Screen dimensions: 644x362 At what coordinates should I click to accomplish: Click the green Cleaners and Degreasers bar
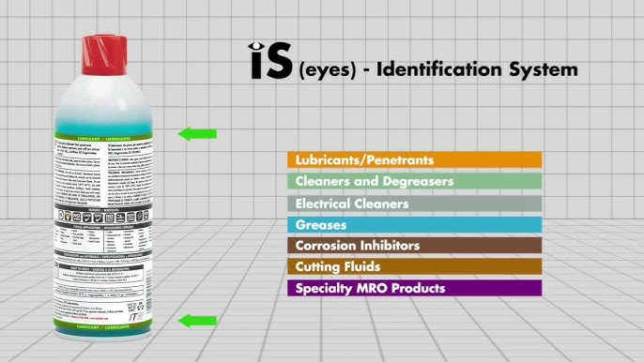pos(414,181)
